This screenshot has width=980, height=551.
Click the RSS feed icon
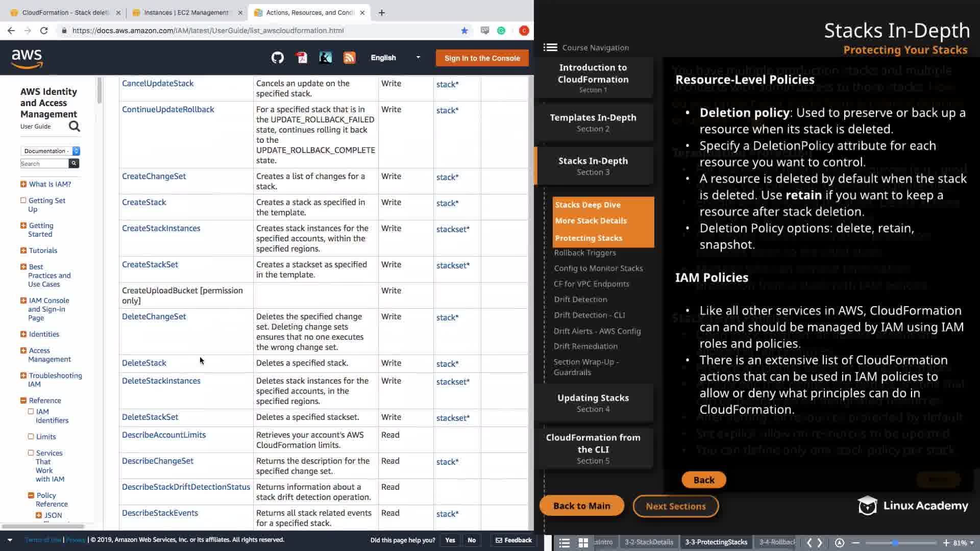349,58
